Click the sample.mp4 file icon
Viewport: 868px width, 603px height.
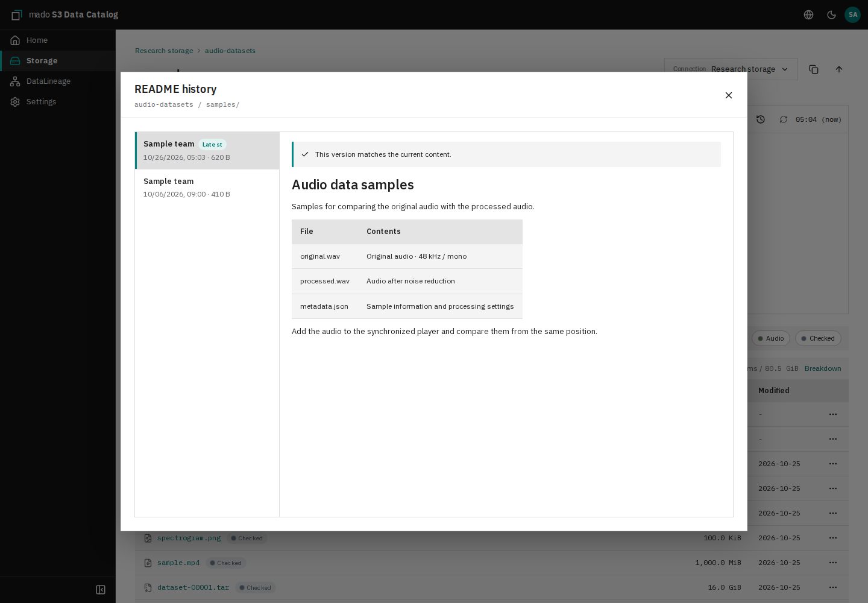(x=148, y=563)
